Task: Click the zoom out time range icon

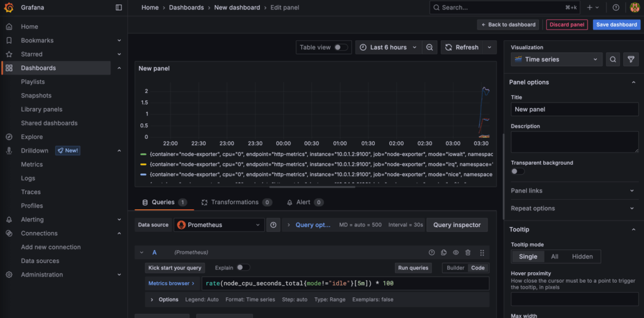Action: pyautogui.click(x=429, y=47)
